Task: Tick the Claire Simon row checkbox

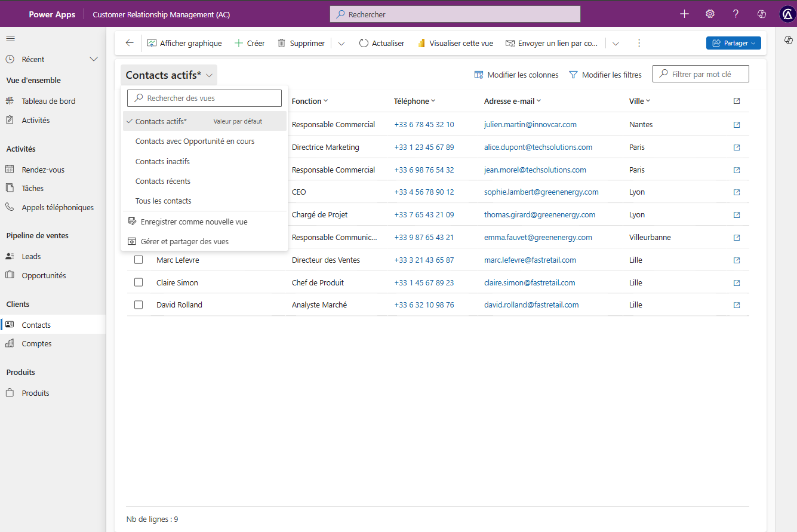Action: coord(139,282)
